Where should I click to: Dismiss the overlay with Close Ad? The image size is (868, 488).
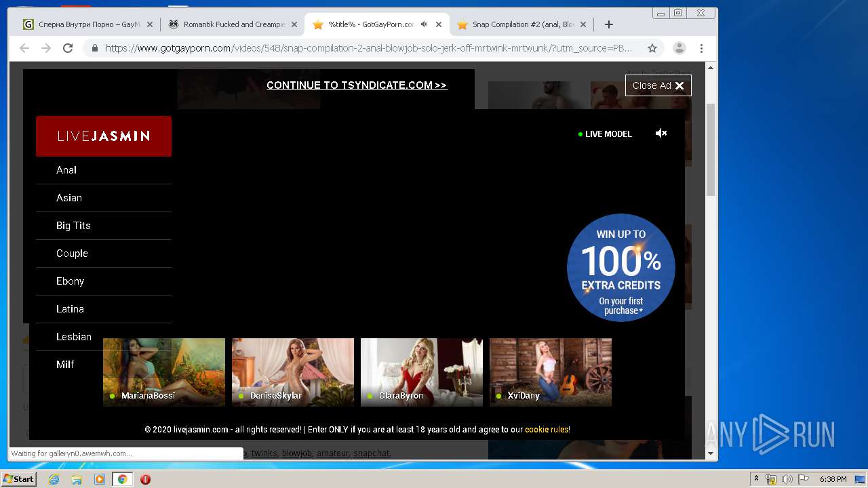[x=658, y=85]
